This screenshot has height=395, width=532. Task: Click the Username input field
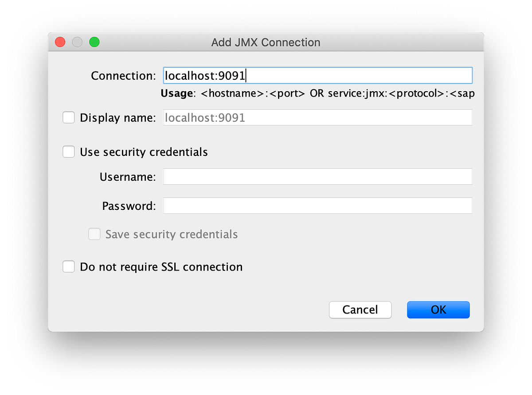pos(317,176)
